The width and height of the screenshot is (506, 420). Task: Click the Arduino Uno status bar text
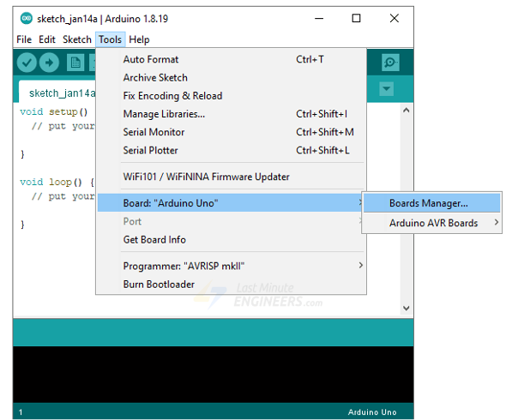[372, 412]
